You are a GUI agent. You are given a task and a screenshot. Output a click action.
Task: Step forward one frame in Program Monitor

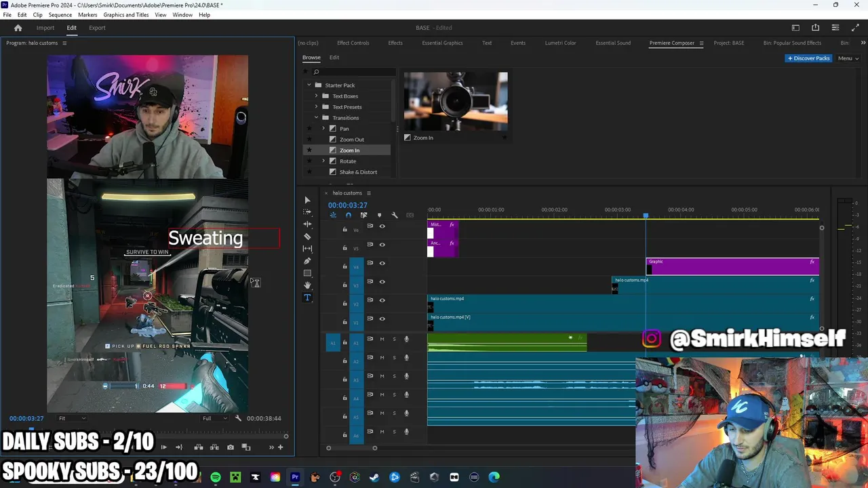coord(163,447)
